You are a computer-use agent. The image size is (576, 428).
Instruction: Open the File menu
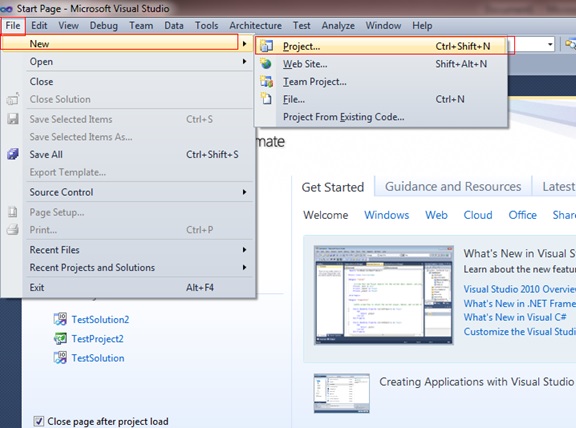[x=13, y=26]
